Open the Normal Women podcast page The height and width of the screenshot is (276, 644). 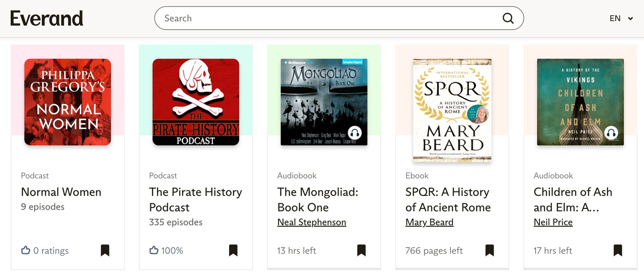tap(61, 192)
